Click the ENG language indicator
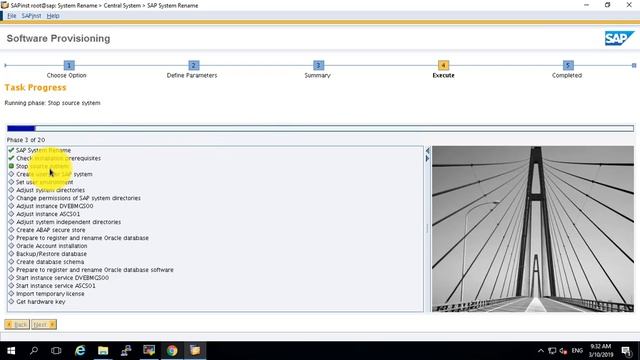This screenshot has width=640, height=360. (x=577, y=351)
